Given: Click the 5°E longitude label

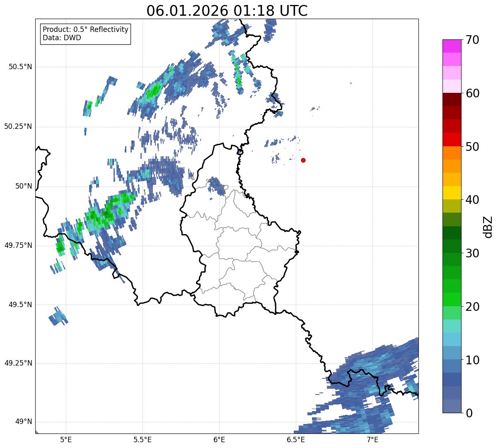Looking at the screenshot, I should (66, 439).
